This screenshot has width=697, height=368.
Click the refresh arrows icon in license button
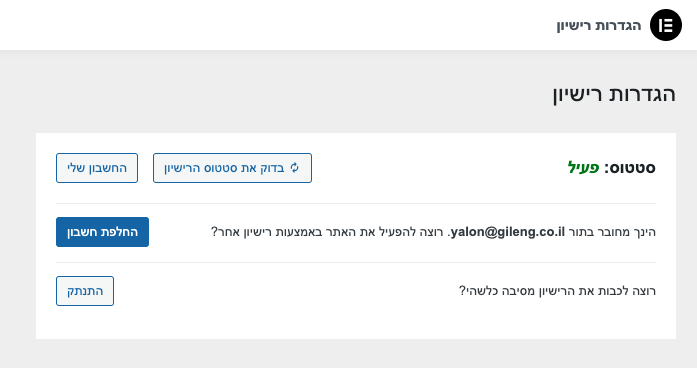click(x=294, y=168)
